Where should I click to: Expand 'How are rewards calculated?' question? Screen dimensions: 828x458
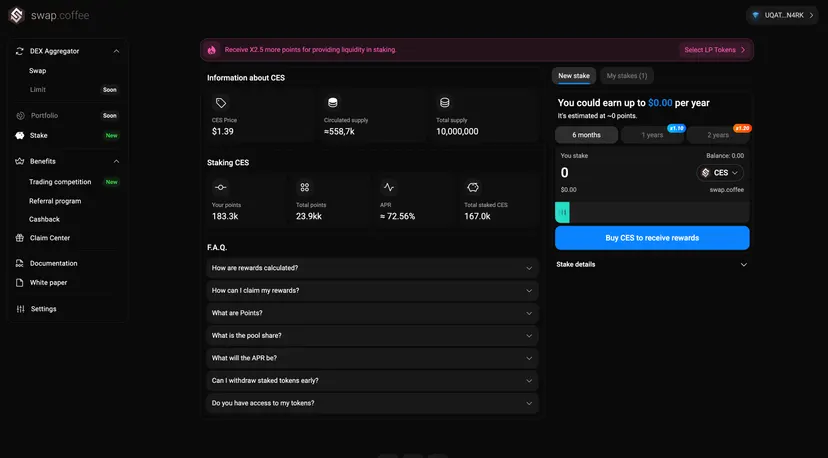(372, 268)
